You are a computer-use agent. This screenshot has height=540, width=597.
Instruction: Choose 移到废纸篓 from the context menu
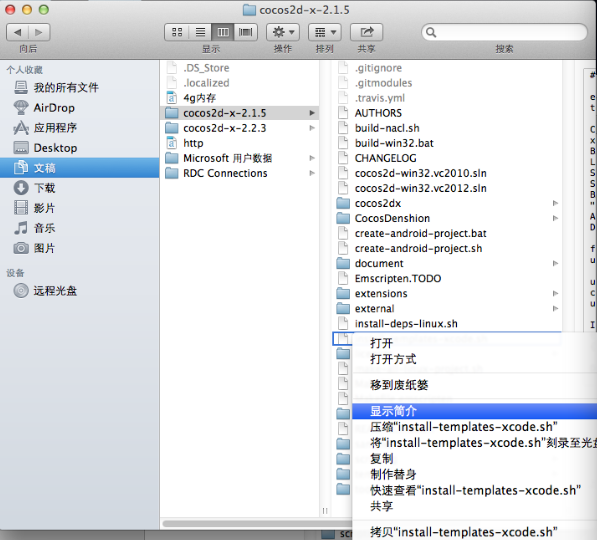click(x=474, y=385)
